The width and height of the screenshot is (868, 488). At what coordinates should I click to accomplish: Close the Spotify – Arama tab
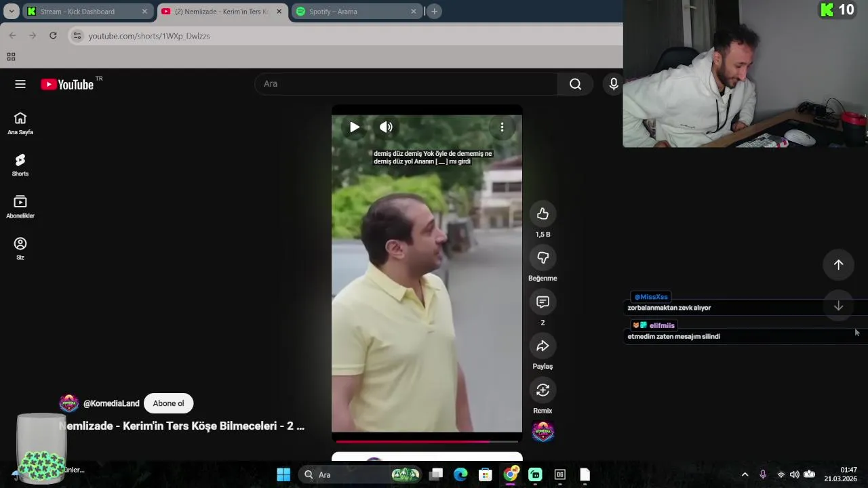pos(414,12)
